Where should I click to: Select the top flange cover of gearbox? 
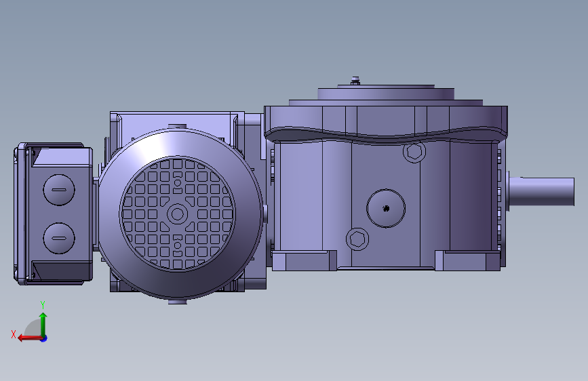[x=386, y=96]
